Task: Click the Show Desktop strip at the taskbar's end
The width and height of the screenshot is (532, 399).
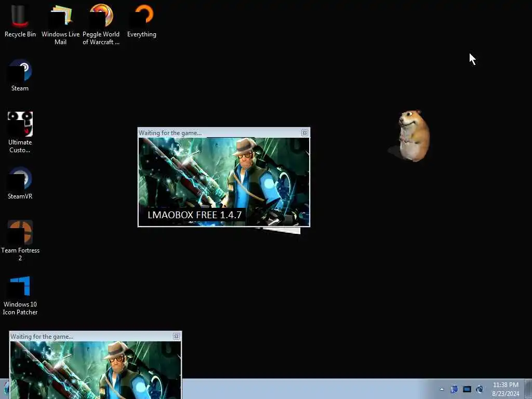Action: point(528,389)
